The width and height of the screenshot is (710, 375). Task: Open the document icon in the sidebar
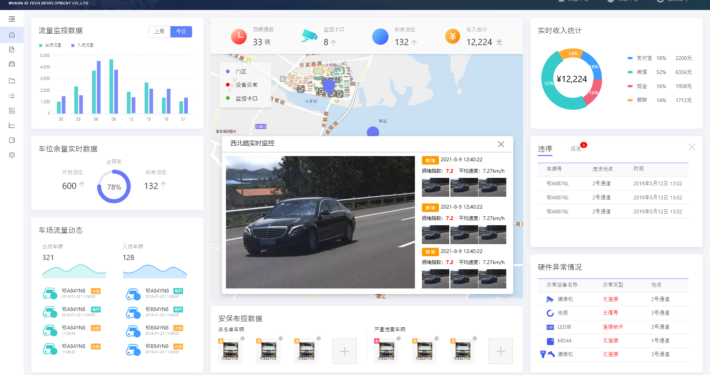click(12, 49)
